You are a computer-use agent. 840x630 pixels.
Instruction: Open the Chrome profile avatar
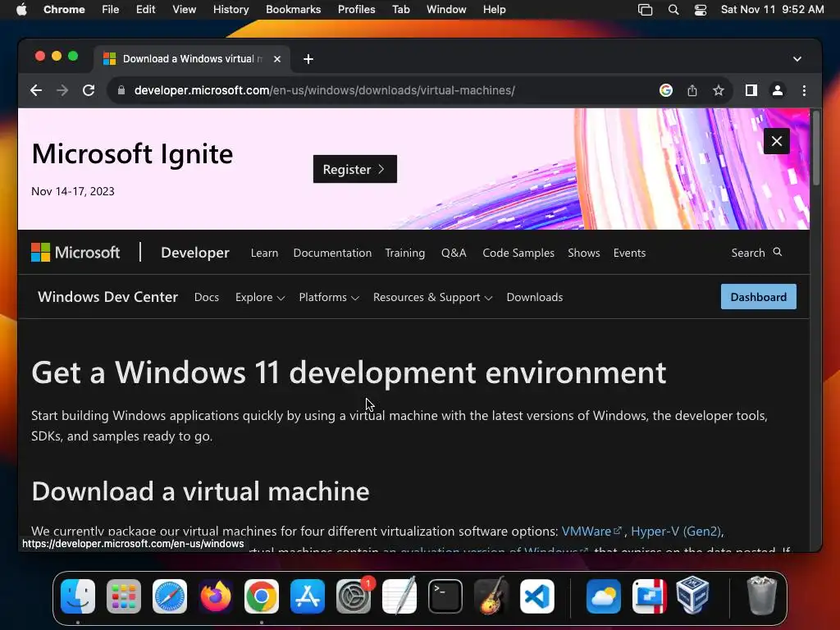tap(778, 90)
